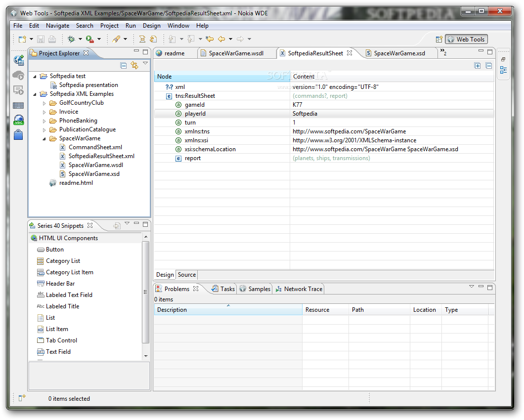Image resolution: width=524 pixels, height=420 pixels.
Task: Click the outline icon on right trim bar
Action: coord(503,70)
